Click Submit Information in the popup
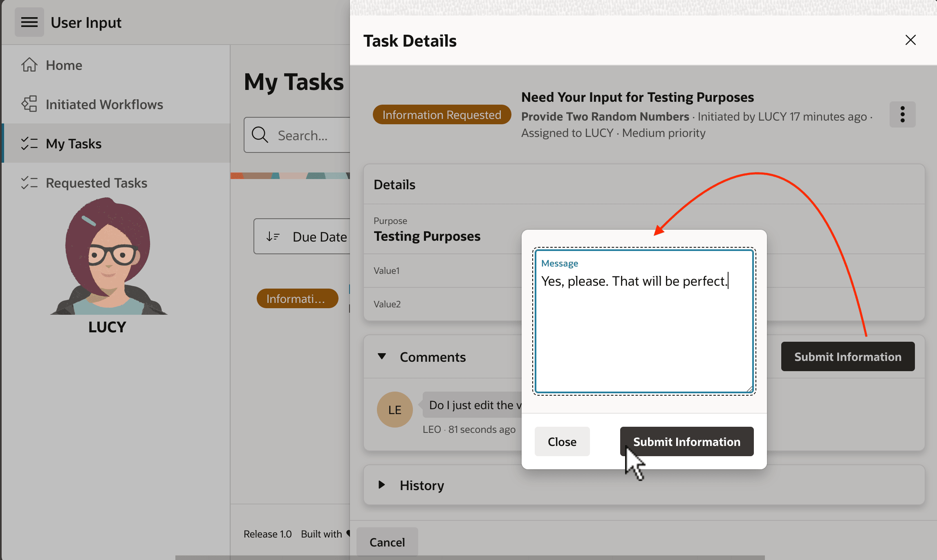The image size is (937, 560). click(x=687, y=441)
